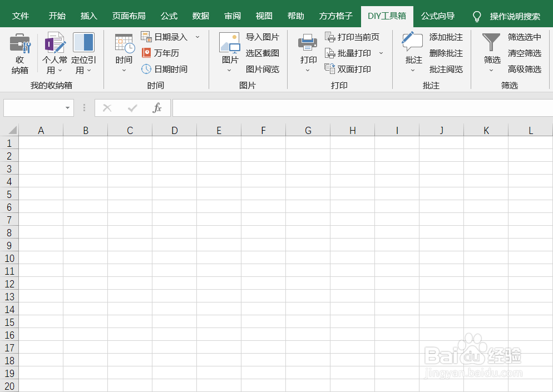Open the 公式向导 tab

point(438,16)
